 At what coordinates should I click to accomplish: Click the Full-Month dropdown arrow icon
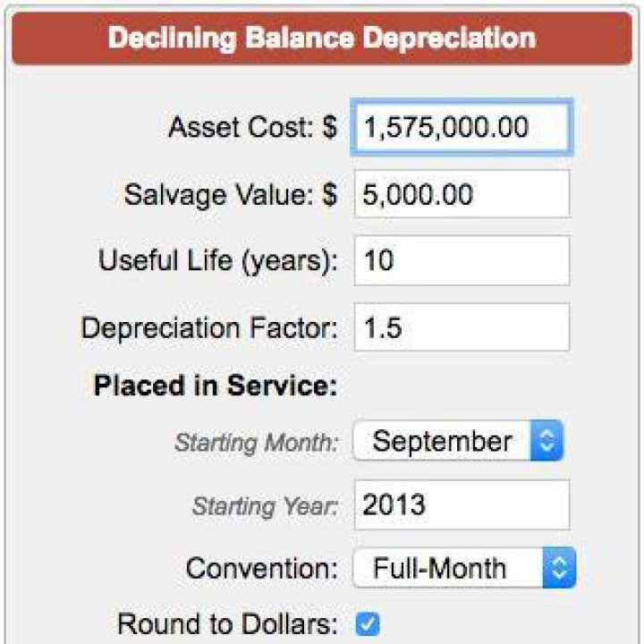[559, 568]
